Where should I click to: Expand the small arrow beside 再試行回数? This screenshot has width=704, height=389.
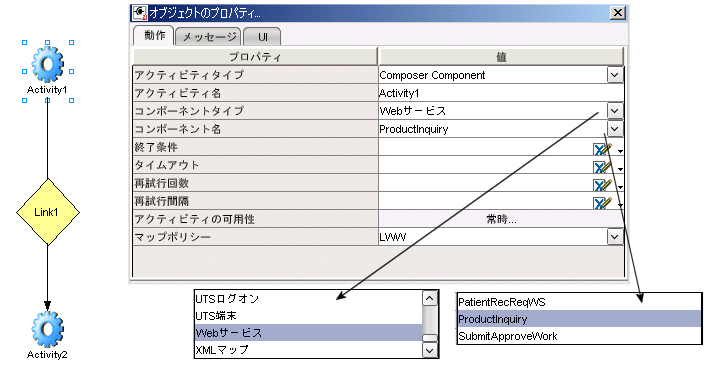(620, 187)
